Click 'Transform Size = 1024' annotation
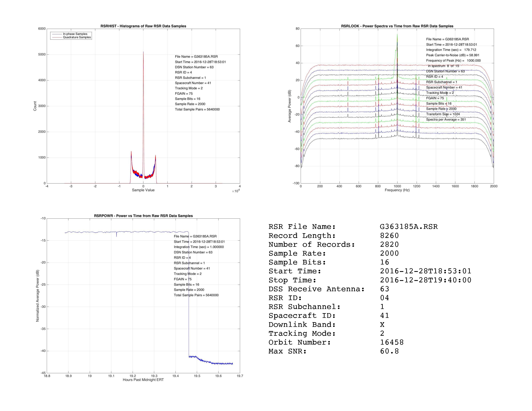Viewport: 532px width, 411px height. click(443, 114)
